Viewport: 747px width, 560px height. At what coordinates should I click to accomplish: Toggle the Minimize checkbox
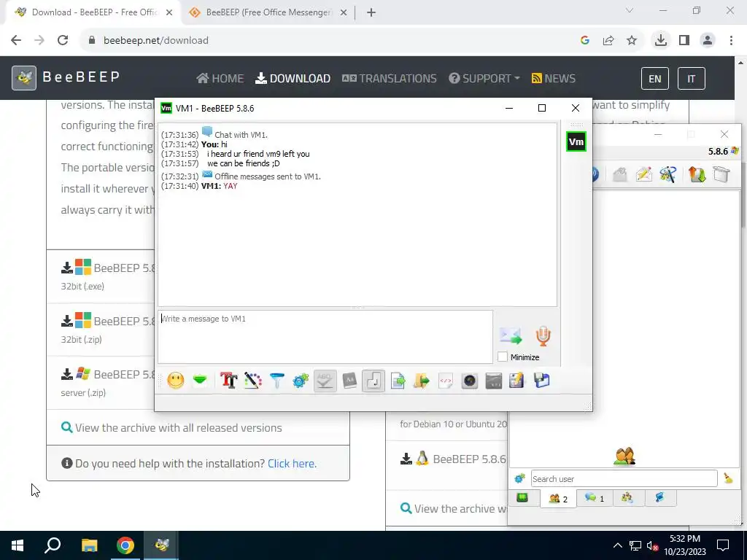click(x=503, y=357)
